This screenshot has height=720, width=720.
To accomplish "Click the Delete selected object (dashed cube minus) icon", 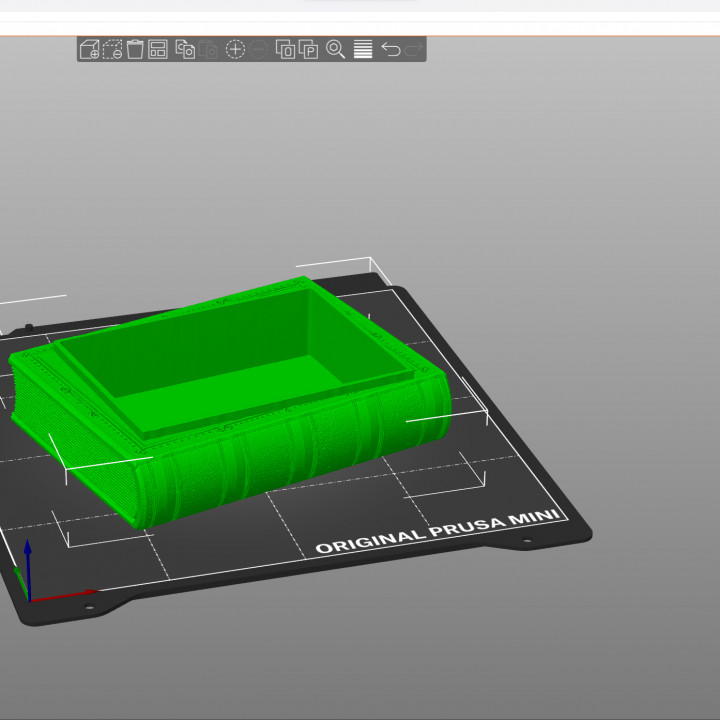I will 112,49.
